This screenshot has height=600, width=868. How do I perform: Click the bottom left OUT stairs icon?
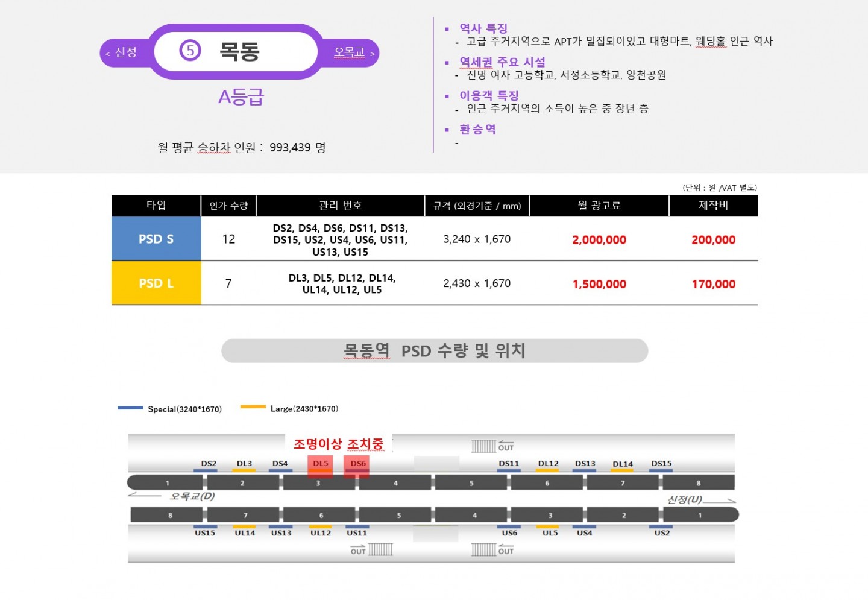point(371,550)
